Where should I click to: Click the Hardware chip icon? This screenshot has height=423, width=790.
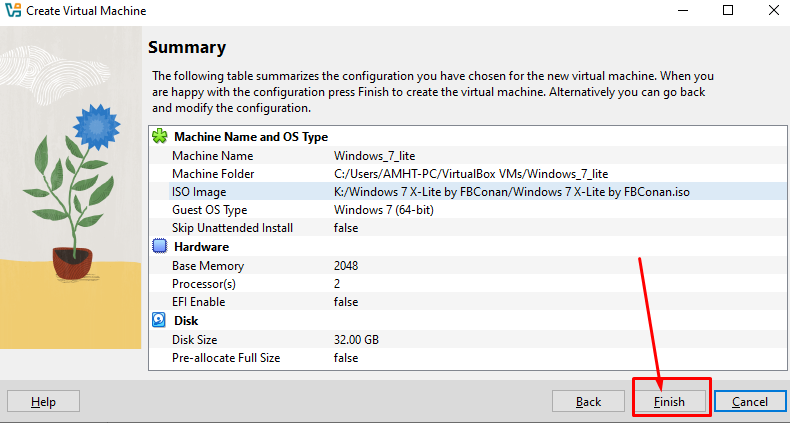[159, 246]
